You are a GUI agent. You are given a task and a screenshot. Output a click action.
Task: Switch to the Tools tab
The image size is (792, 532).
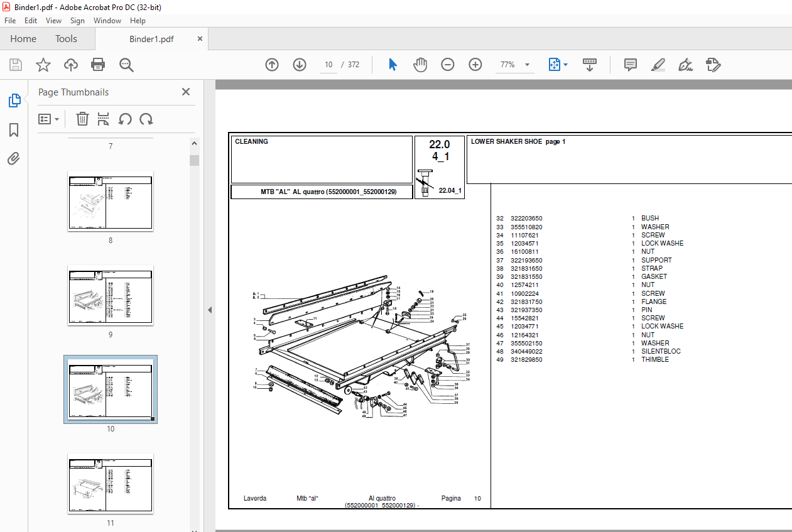(x=66, y=39)
